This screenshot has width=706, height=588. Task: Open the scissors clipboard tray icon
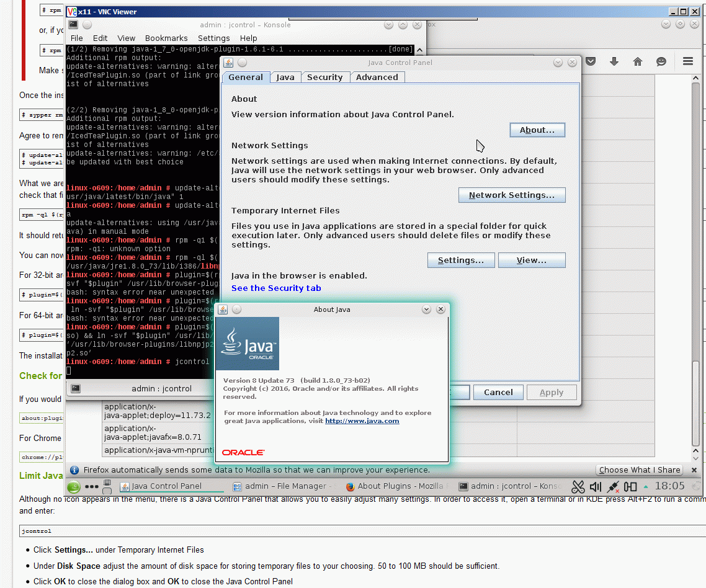coord(578,487)
